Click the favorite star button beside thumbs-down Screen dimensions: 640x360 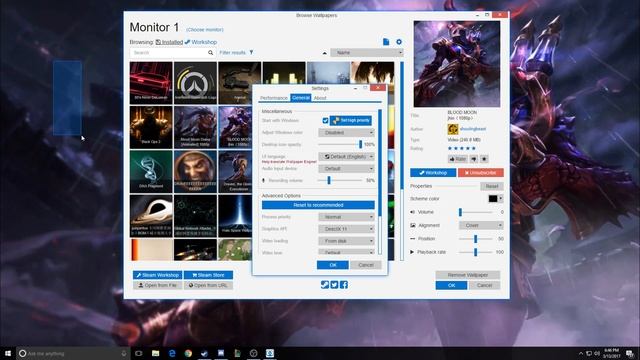coord(484,159)
